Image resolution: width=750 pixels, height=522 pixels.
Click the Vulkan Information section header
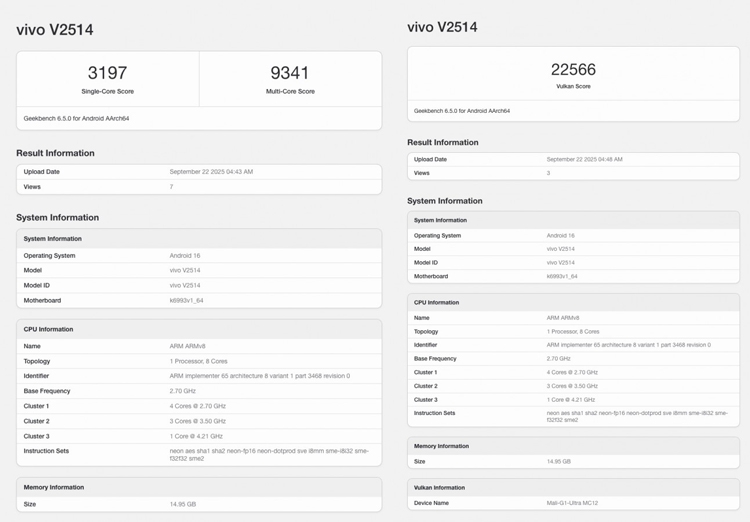coord(439,488)
